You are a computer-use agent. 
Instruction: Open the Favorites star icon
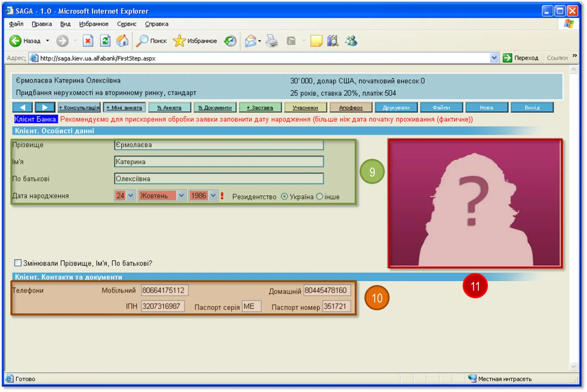point(179,41)
